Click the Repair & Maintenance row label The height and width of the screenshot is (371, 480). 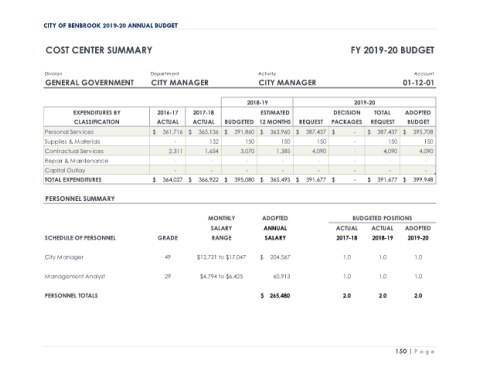point(76,161)
